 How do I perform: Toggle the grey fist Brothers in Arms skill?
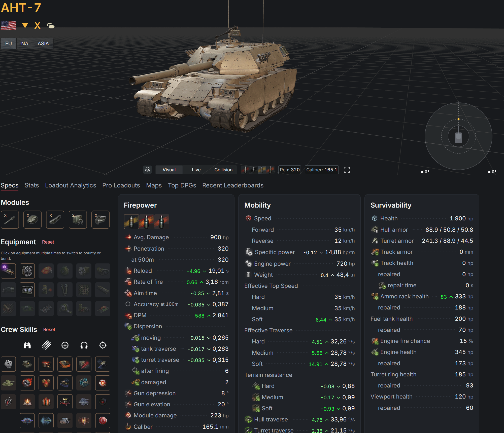pos(8,364)
